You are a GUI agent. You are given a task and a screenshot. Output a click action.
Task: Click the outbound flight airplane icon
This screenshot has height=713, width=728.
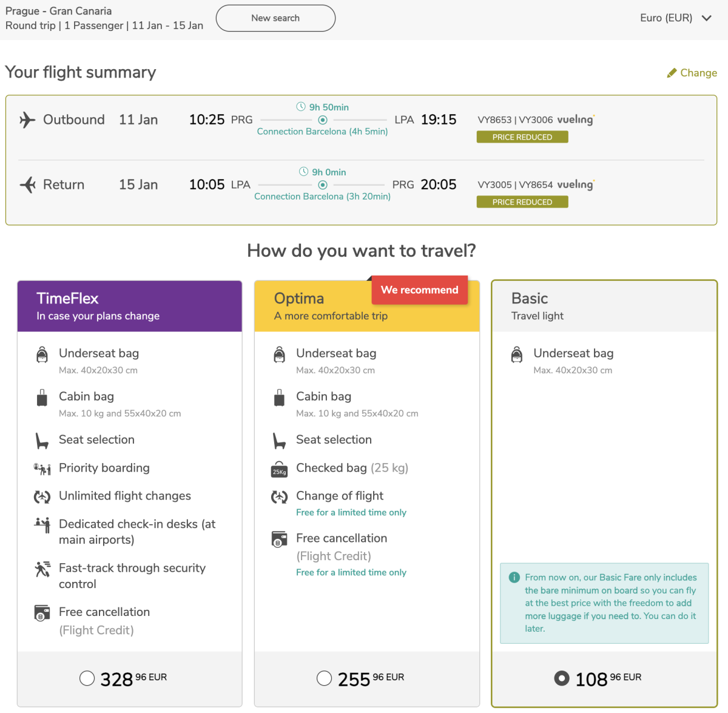[27, 120]
